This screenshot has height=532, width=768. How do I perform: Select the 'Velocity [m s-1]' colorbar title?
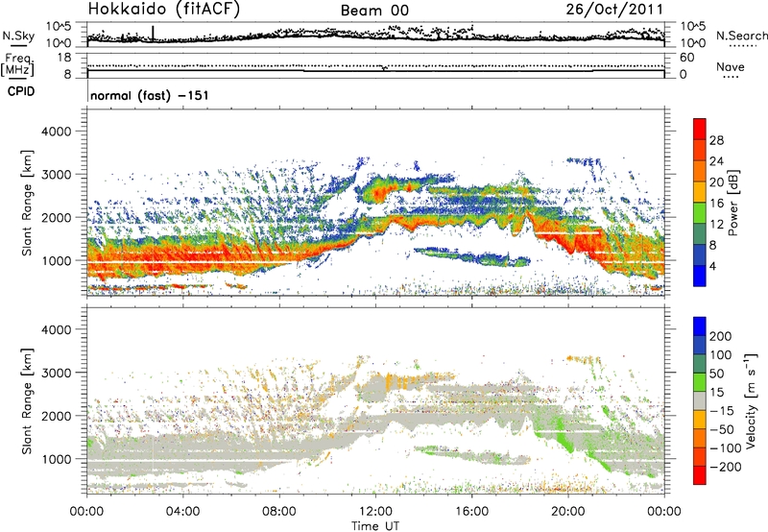[x=751, y=400]
